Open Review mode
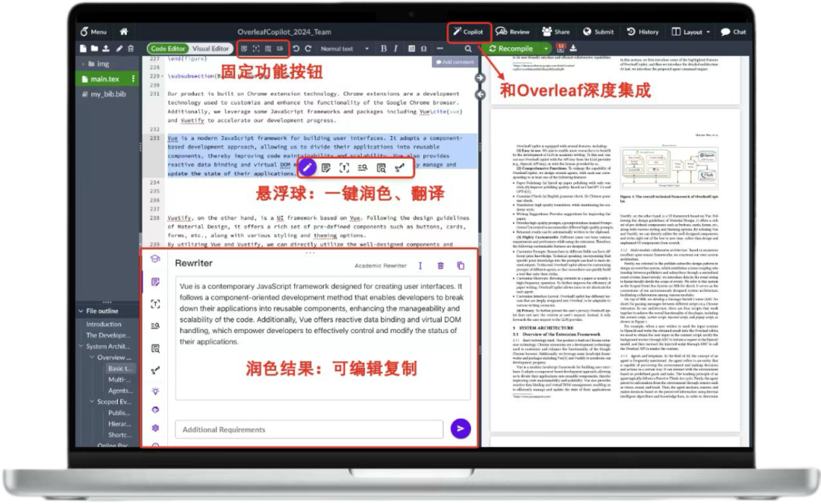 point(512,32)
